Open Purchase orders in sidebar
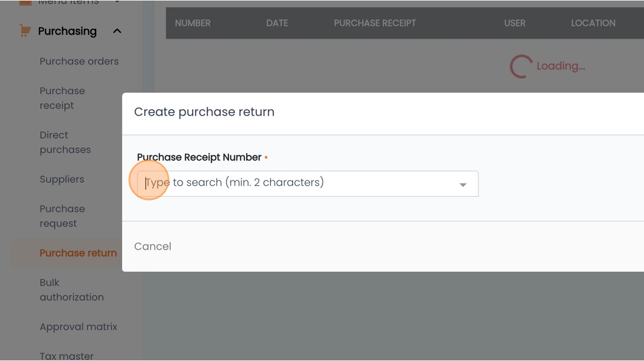Screen dimensions: 644x361 [79, 61]
